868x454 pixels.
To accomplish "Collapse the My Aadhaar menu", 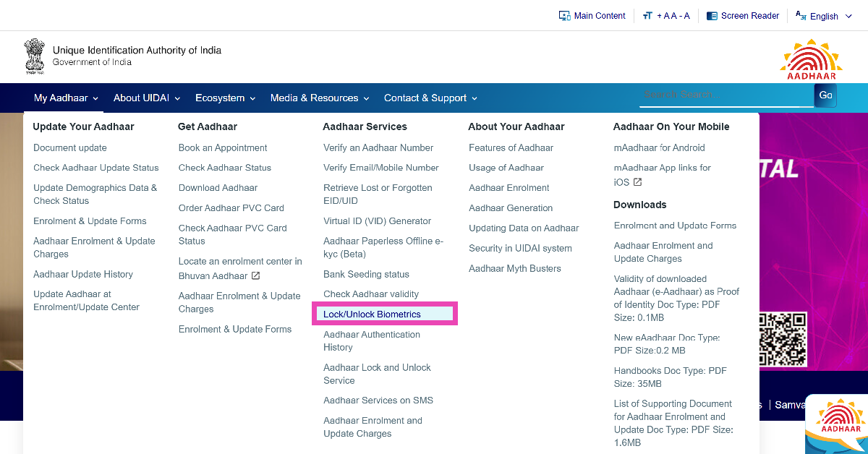I will tap(66, 98).
